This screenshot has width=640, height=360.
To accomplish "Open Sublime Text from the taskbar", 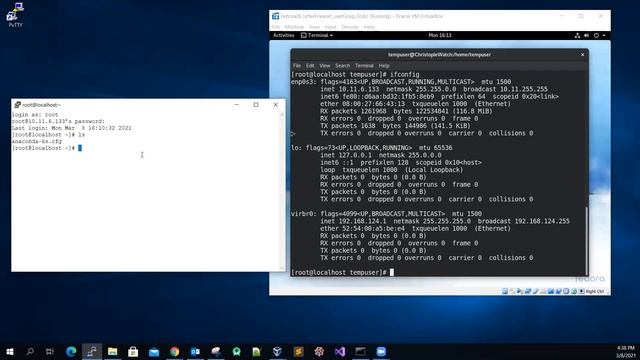I will pos(298,351).
